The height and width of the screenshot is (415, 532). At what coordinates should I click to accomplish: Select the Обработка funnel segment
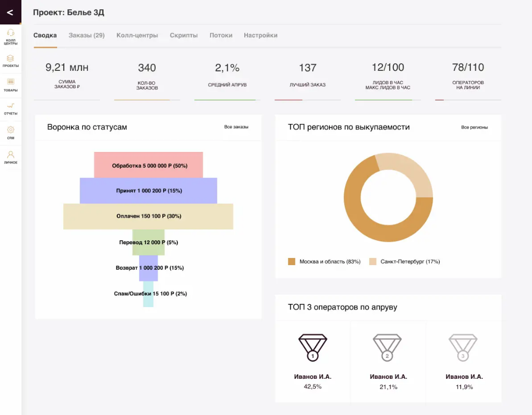[148, 165]
